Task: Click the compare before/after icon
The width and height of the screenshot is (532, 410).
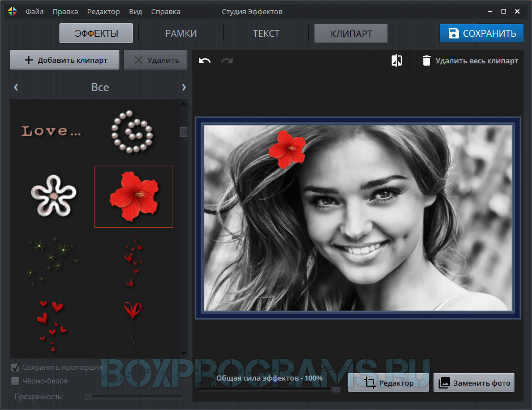Action: [397, 61]
